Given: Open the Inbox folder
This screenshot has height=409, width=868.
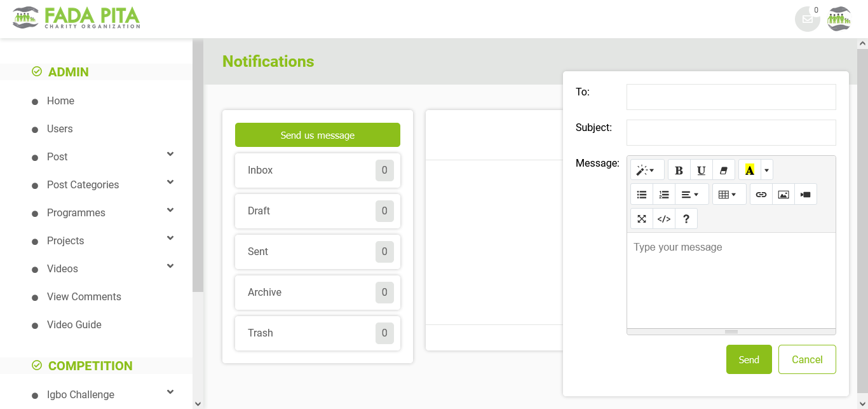Looking at the screenshot, I should pyautogui.click(x=317, y=170).
